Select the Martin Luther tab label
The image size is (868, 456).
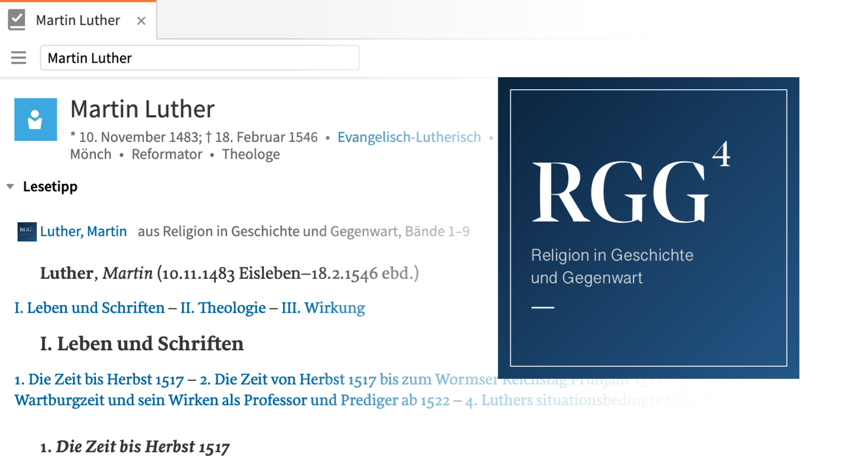tap(78, 20)
